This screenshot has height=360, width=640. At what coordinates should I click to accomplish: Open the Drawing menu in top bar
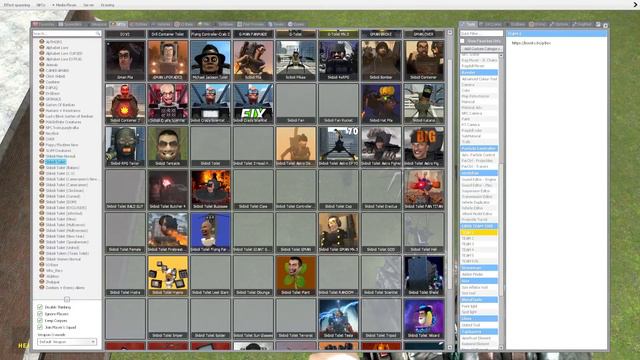tap(107, 5)
